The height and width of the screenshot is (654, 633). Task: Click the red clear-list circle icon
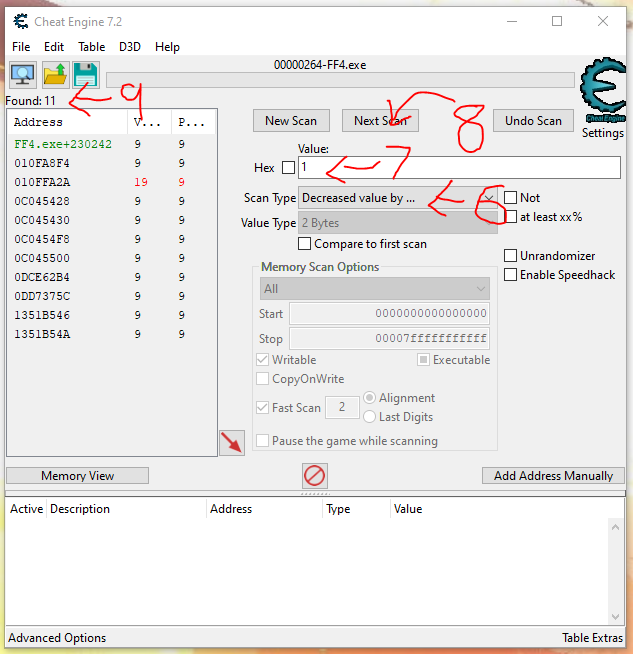(314, 475)
